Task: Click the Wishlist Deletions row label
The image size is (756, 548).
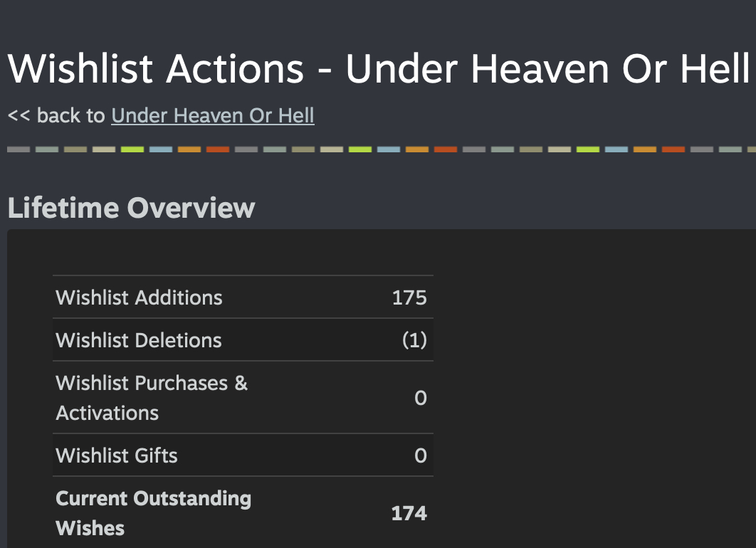Action: point(139,340)
